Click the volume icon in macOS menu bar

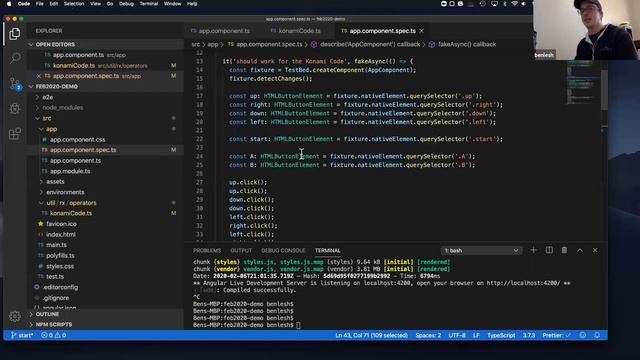[524, 4]
